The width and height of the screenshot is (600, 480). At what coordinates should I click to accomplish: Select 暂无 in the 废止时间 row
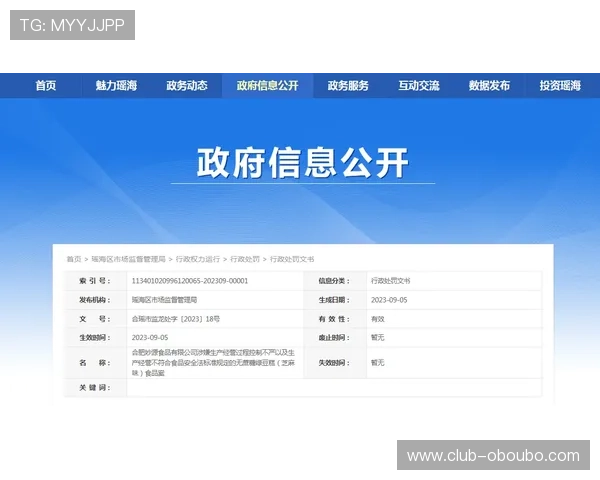pyautogui.click(x=378, y=338)
